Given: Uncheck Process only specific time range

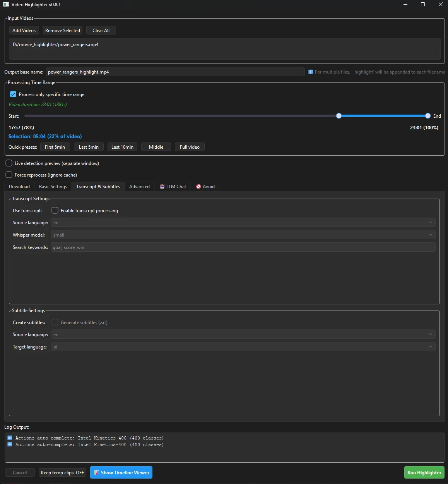Looking at the screenshot, I should (13, 94).
